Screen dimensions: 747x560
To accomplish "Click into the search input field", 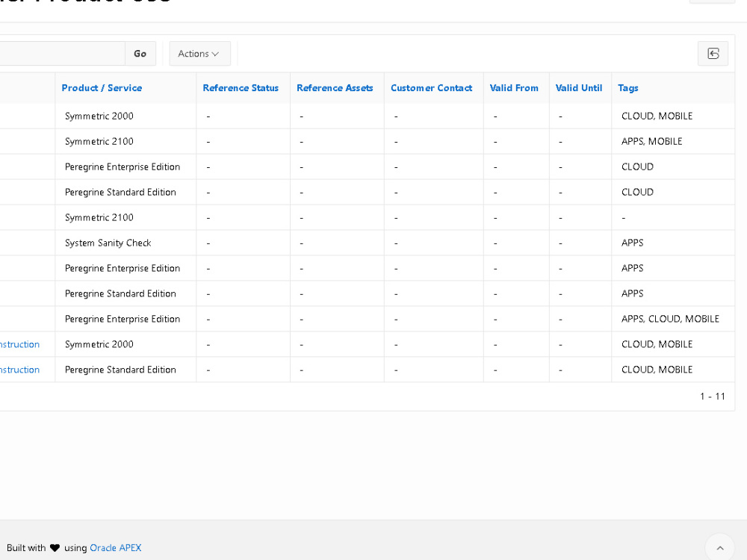I will point(62,53).
